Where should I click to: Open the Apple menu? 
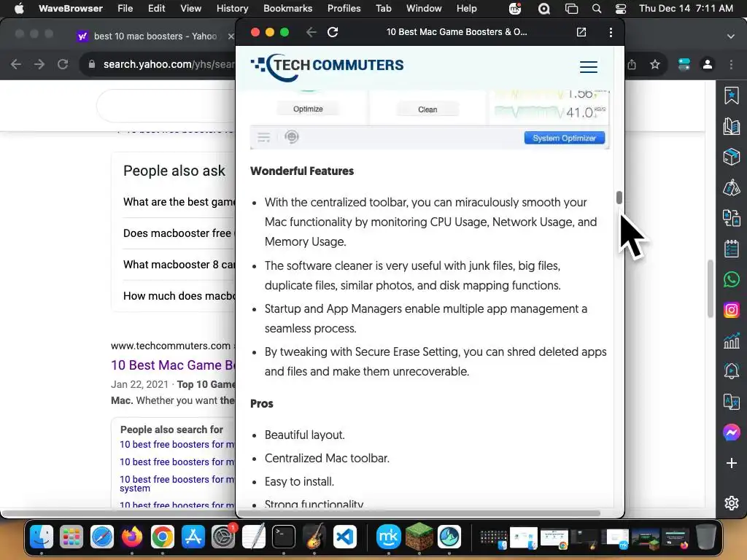tap(19, 8)
